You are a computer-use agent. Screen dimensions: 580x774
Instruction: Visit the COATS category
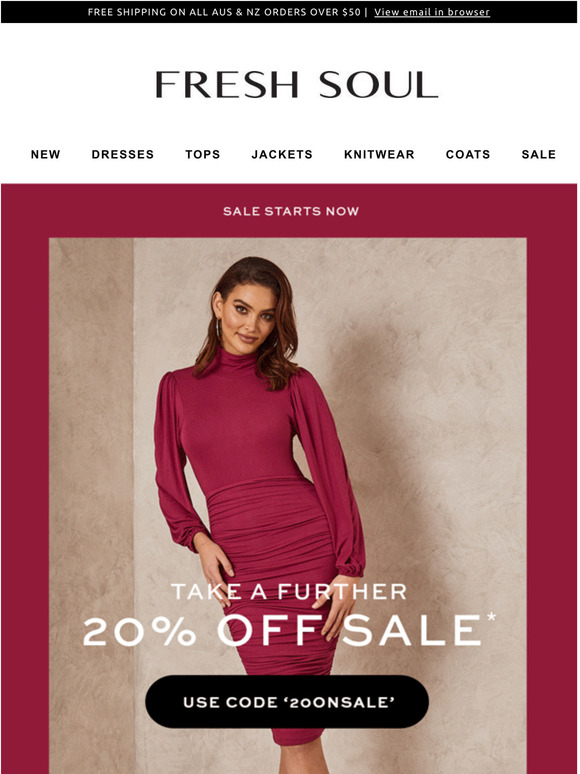pos(468,155)
